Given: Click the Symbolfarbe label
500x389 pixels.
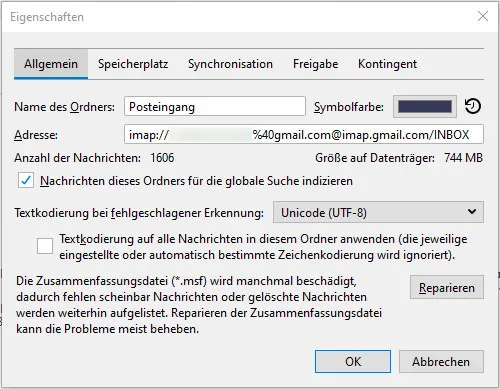Looking at the screenshot, I should 349,107.
